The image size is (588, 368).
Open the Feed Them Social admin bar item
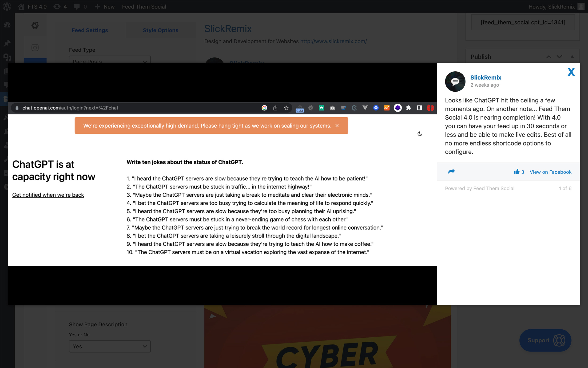144,7
